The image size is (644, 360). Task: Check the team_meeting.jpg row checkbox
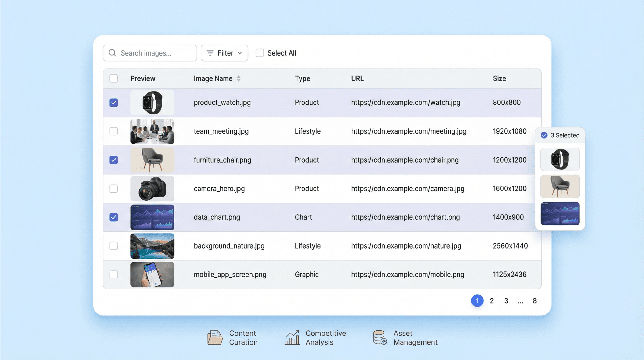tap(114, 131)
